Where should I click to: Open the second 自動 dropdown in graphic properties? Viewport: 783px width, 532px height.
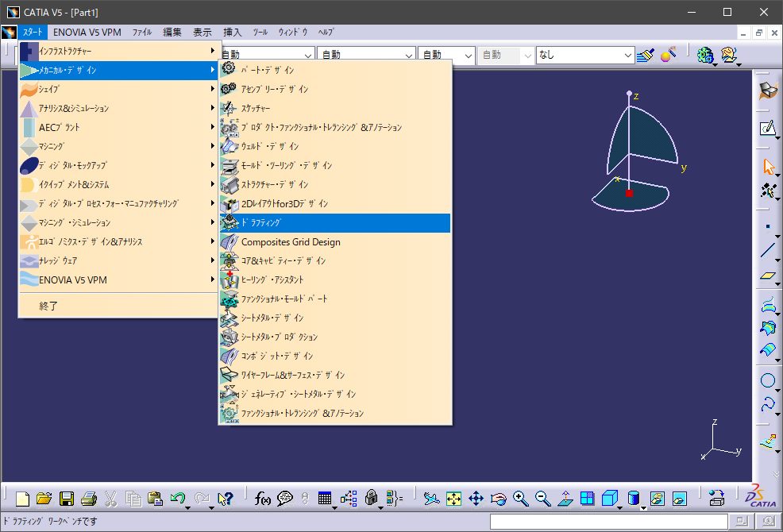tap(409, 55)
